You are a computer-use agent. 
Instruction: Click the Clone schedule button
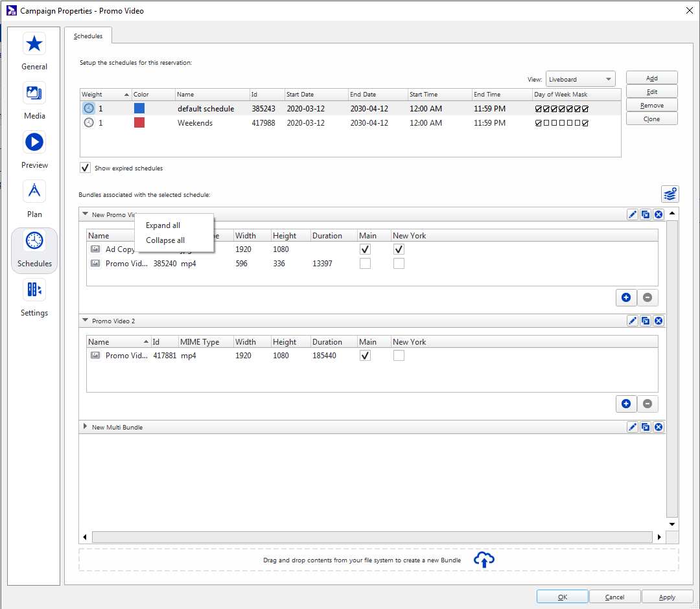tap(651, 119)
